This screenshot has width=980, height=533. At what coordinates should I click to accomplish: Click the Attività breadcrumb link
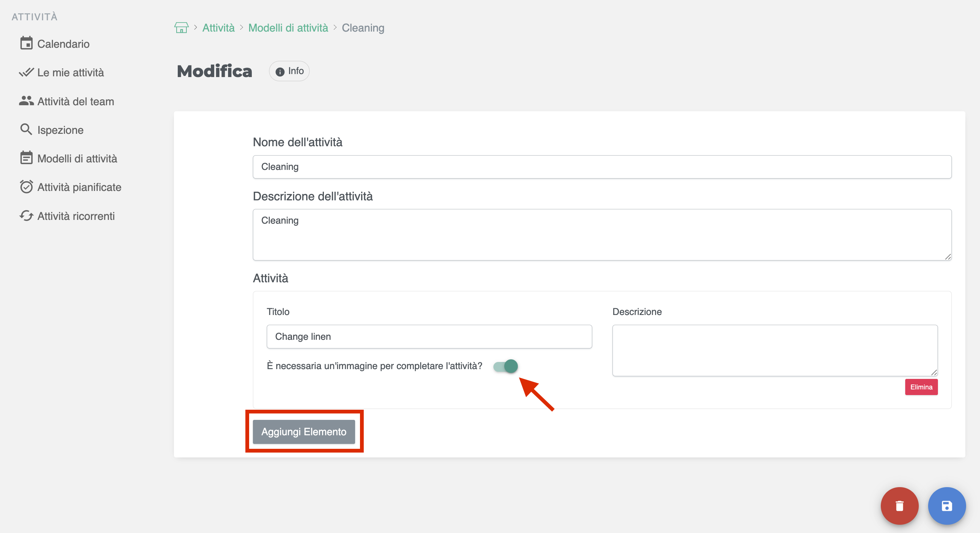(218, 28)
